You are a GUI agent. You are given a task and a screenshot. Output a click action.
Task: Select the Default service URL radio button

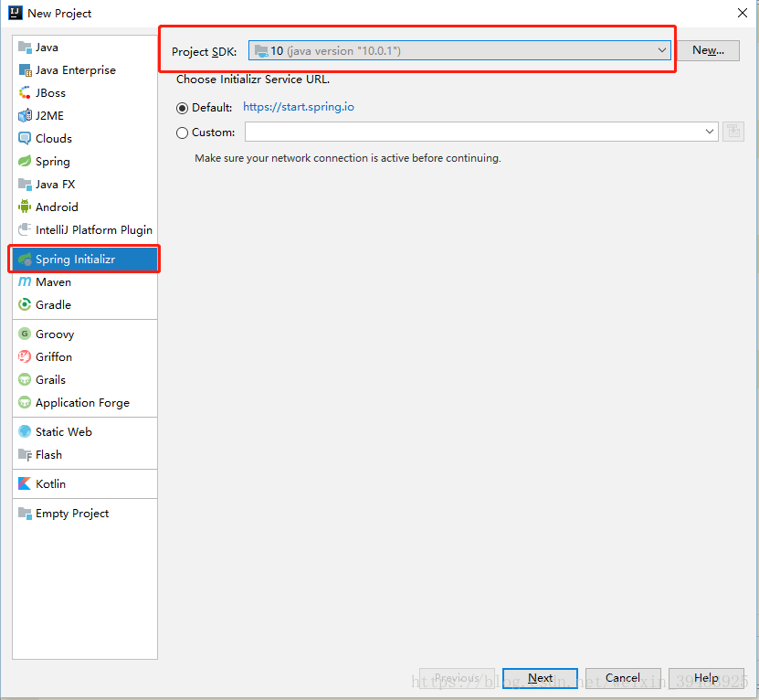pyautogui.click(x=182, y=108)
